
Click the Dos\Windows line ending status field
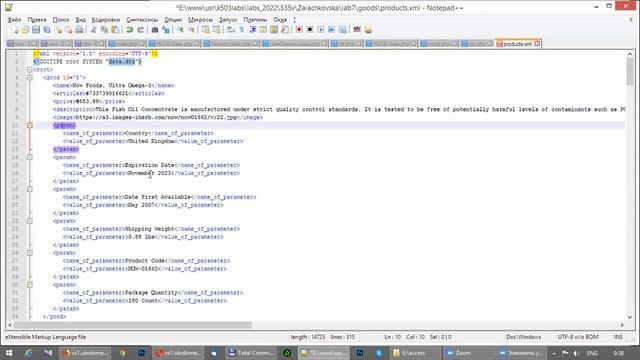click(524, 337)
